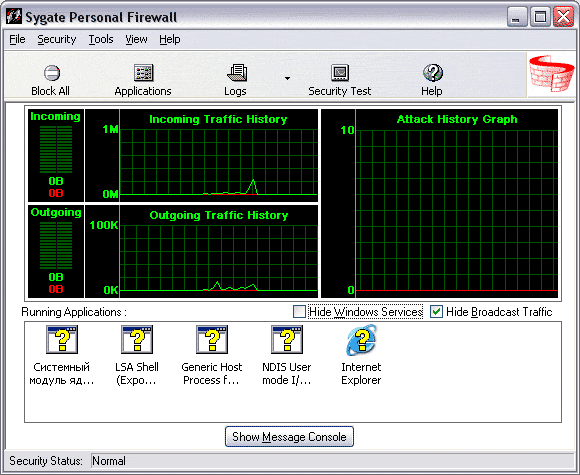Click the Sygate red brick wall logo
Image resolution: width=580 pixels, height=475 pixels.
coord(552,74)
